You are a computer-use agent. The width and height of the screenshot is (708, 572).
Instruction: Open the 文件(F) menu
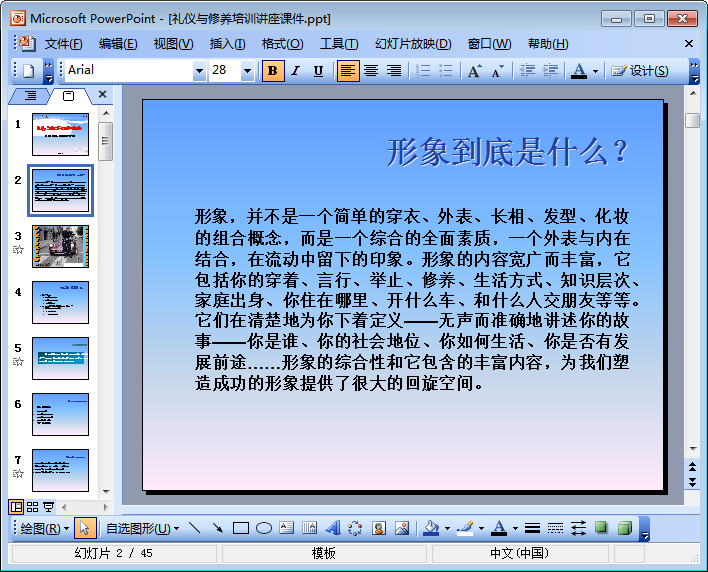click(63, 44)
